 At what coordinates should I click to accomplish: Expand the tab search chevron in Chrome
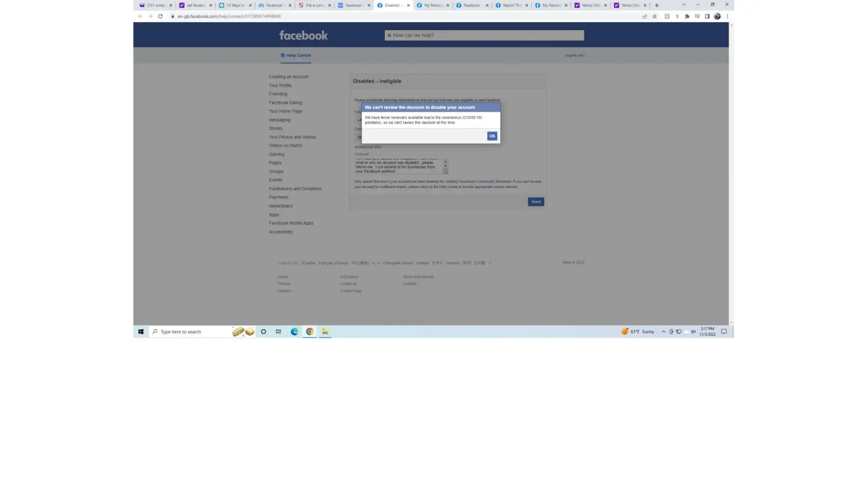683,5
